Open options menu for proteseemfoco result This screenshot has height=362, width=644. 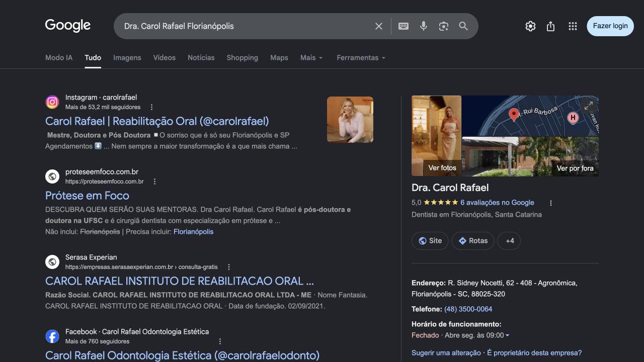(154, 182)
